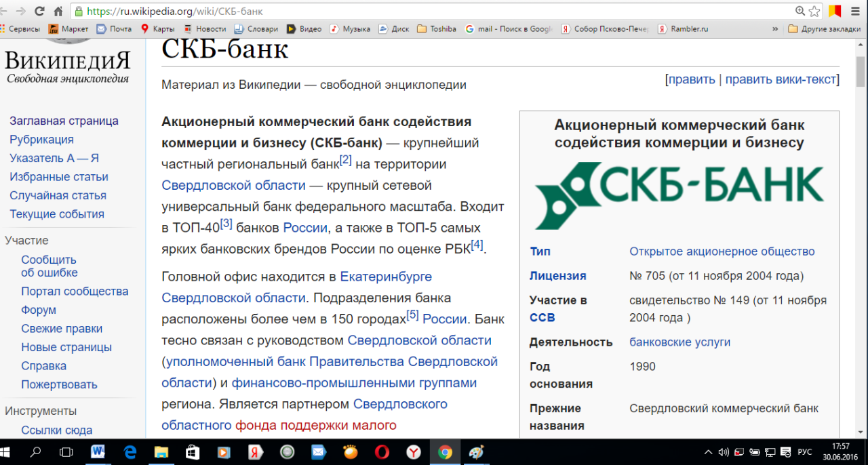Open the Диск bookmark
This screenshot has height=465, width=868.
point(394,29)
